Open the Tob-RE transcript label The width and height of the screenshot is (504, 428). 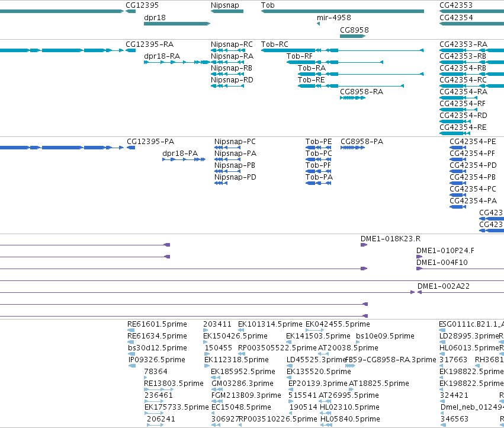click(x=311, y=80)
